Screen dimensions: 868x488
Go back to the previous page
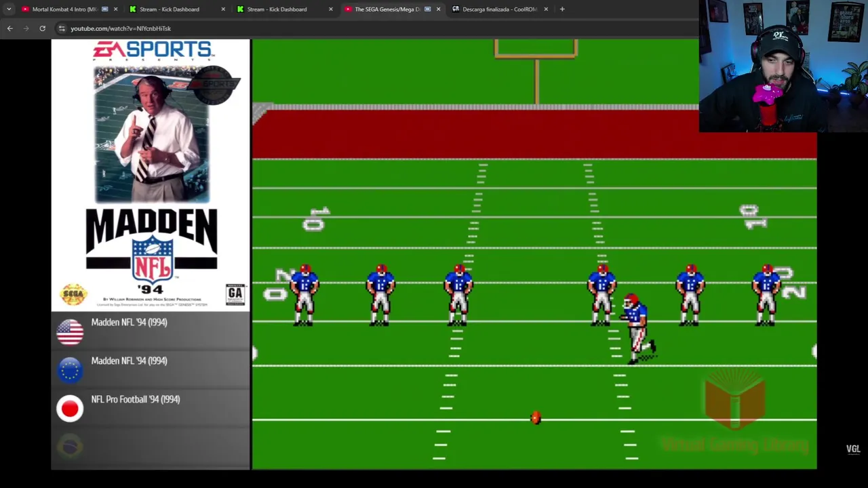pyautogui.click(x=9, y=28)
